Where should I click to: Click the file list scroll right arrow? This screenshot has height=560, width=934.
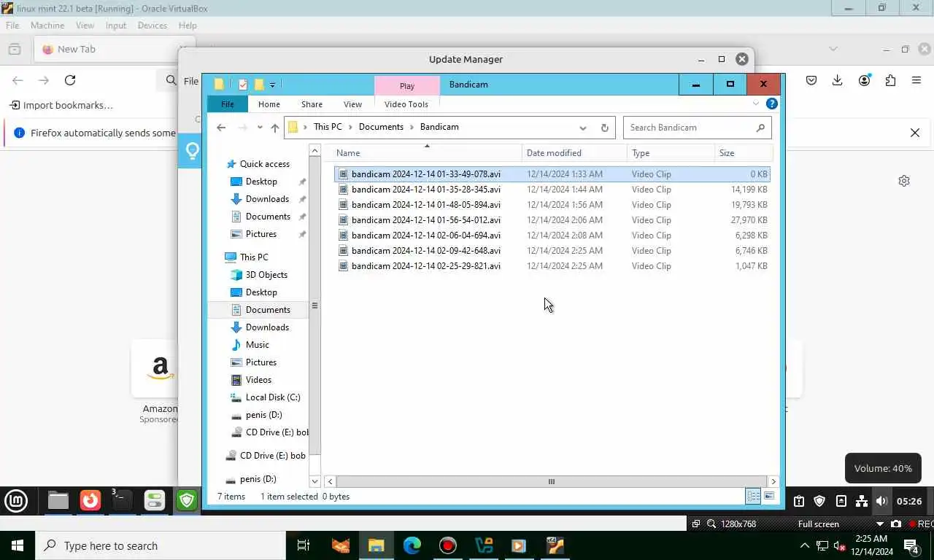click(773, 481)
